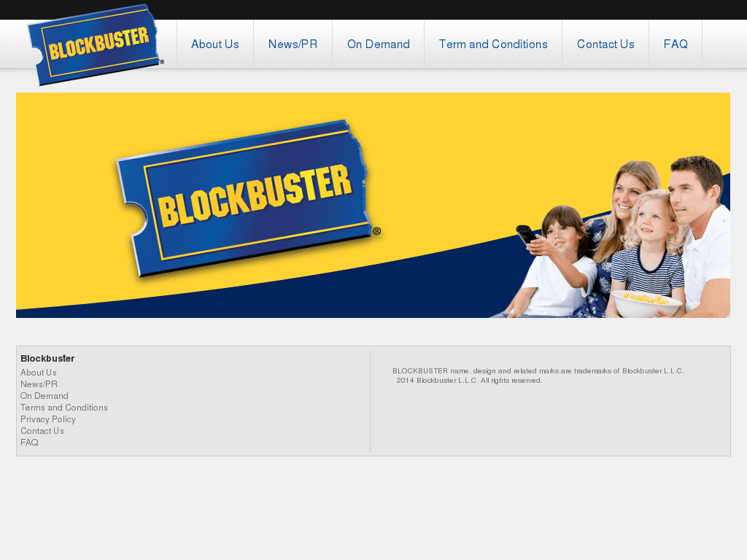Open Contact Us in top navigation
This screenshot has width=747, height=560.
pyautogui.click(x=605, y=44)
